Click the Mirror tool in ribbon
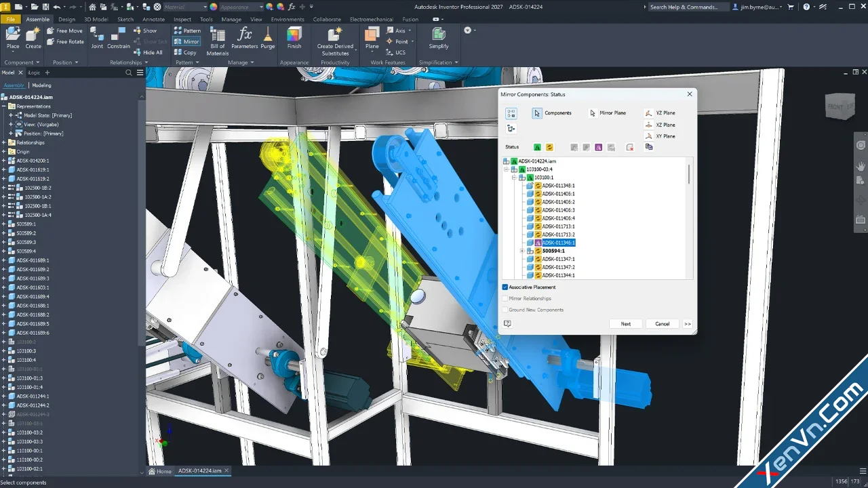868x488 pixels. pos(186,41)
